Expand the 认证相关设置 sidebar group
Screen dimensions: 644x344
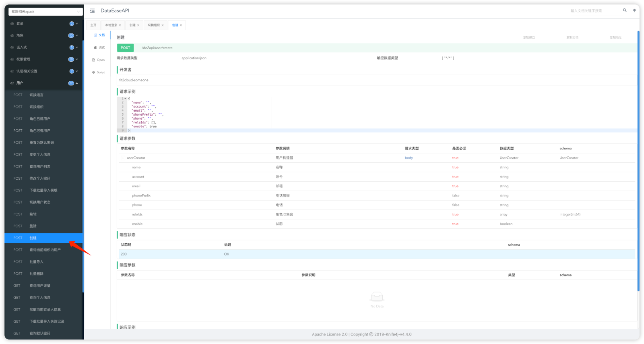[43, 71]
